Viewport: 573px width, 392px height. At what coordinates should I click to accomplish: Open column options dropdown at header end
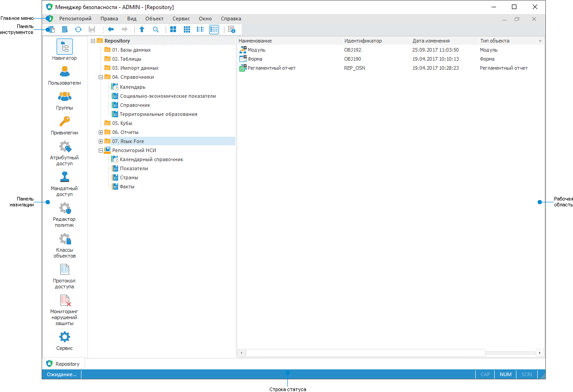pos(540,41)
